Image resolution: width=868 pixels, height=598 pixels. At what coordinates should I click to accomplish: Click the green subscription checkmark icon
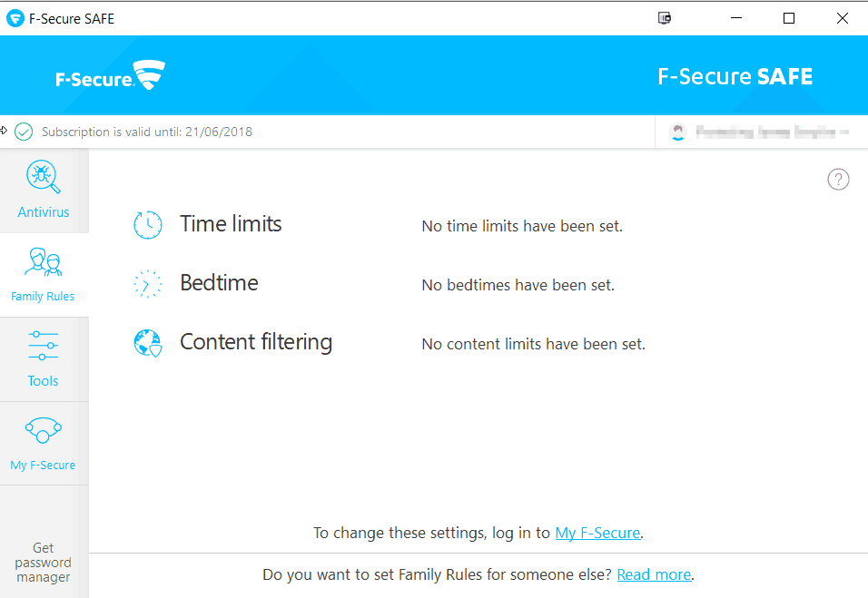pyautogui.click(x=25, y=132)
